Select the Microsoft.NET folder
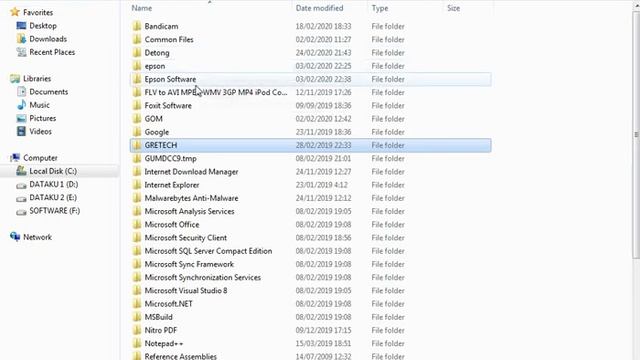 tap(168, 304)
